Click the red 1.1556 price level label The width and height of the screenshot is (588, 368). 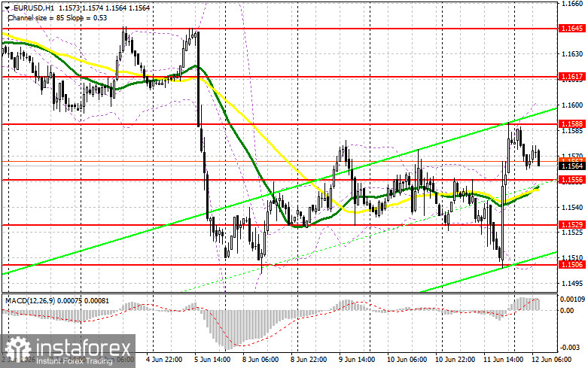click(x=571, y=180)
